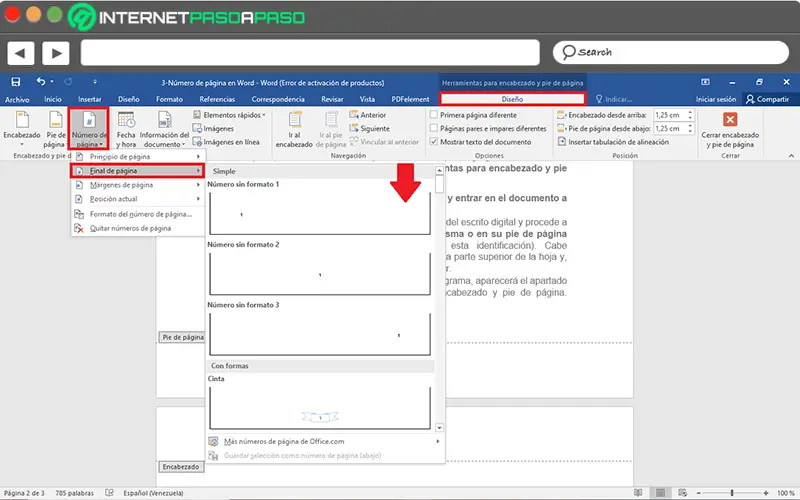Close header with Cerrar encabezado y pie de página

point(730,130)
